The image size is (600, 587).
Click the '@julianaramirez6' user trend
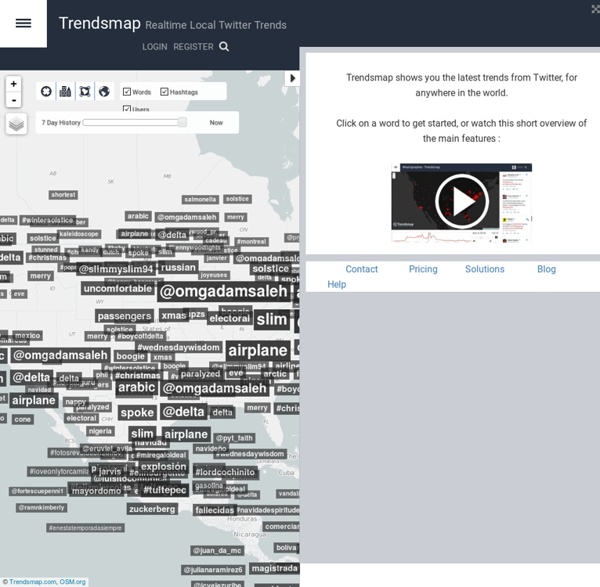[213, 570]
